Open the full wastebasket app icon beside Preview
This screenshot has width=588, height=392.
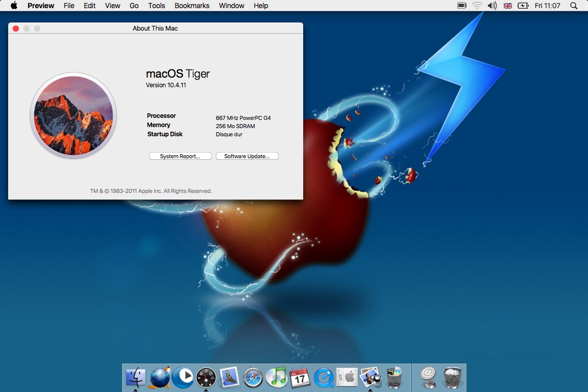coord(394,377)
